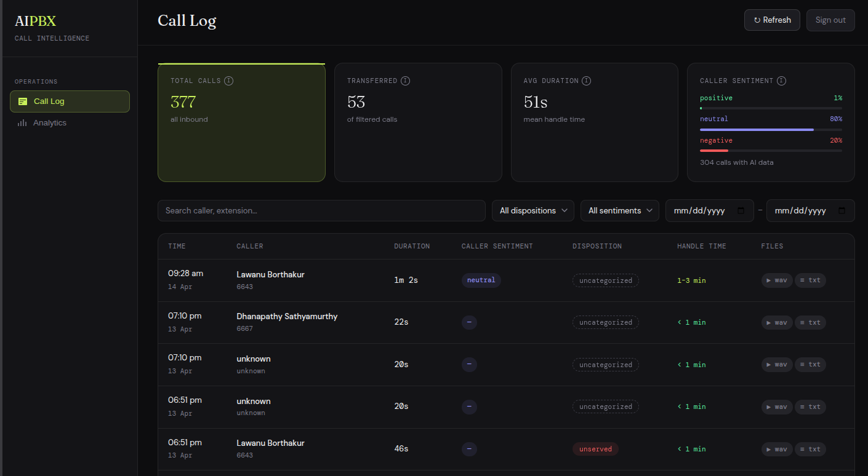
Task: Select the Transferred 53 card
Action: [x=418, y=122]
